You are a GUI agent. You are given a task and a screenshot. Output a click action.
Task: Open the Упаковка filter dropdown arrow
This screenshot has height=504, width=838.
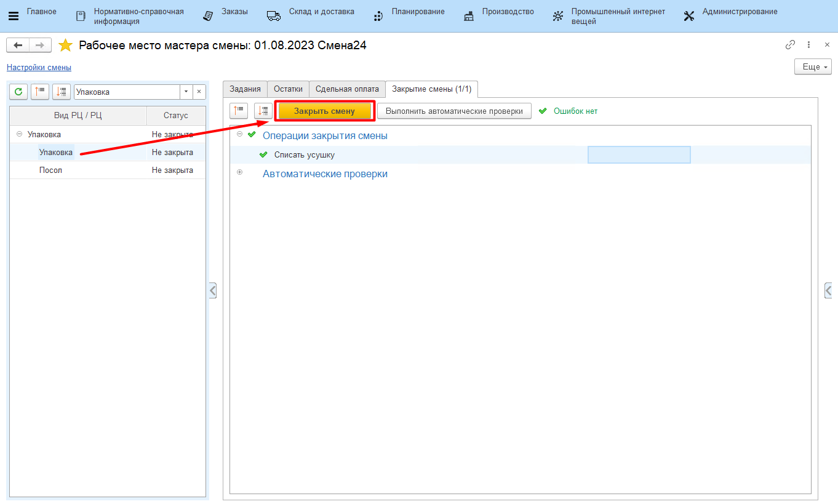tap(186, 92)
